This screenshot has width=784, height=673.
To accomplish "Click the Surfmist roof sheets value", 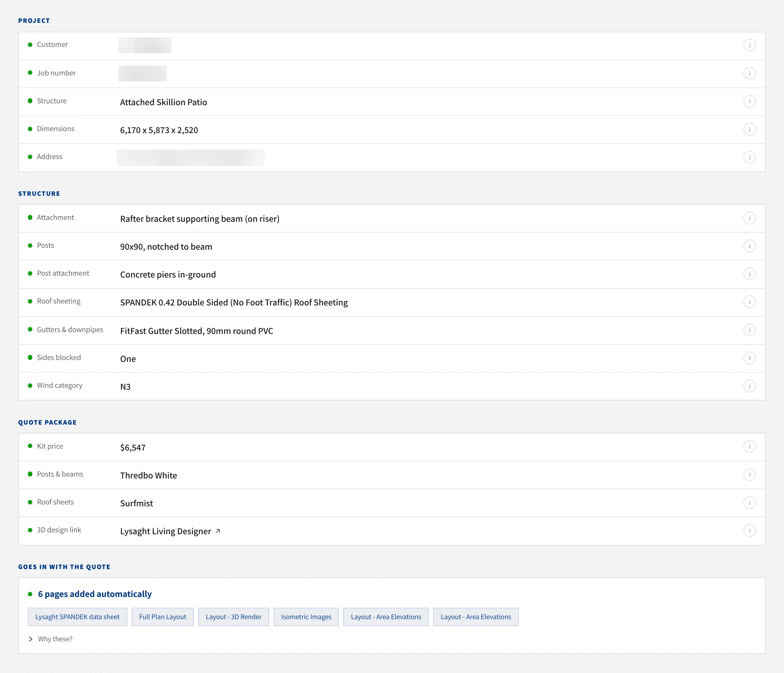I will [136, 503].
